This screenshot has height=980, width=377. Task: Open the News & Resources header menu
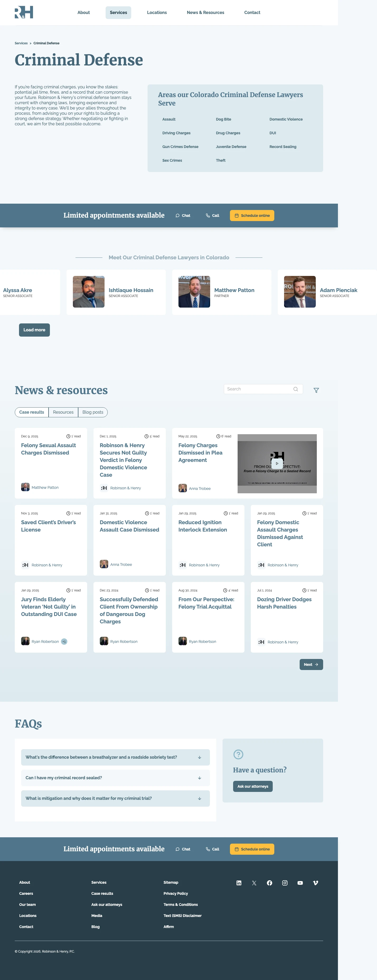point(206,13)
